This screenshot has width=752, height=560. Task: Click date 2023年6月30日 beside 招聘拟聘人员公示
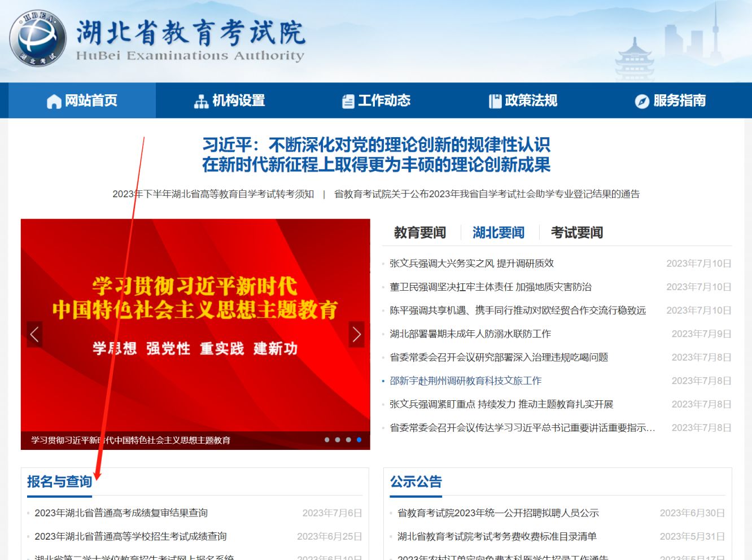tap(692, 513)
